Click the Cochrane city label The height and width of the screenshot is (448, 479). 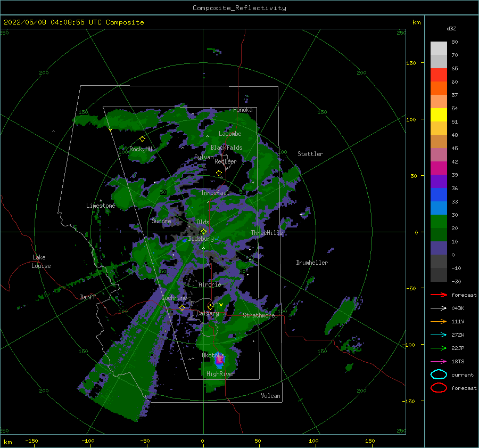pyautogui.click(x=174, y=298)
